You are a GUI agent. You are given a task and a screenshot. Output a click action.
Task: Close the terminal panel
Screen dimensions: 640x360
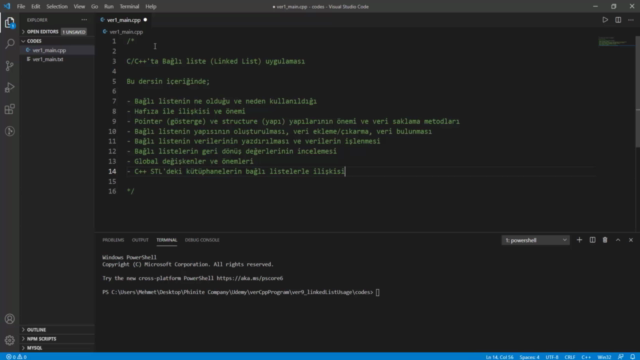tap(631, 240)
